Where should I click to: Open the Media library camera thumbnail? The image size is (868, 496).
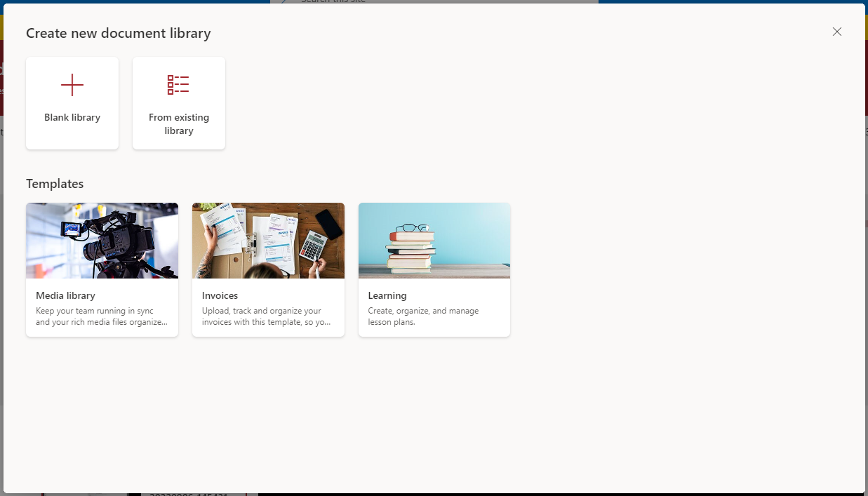pos(102,241)
